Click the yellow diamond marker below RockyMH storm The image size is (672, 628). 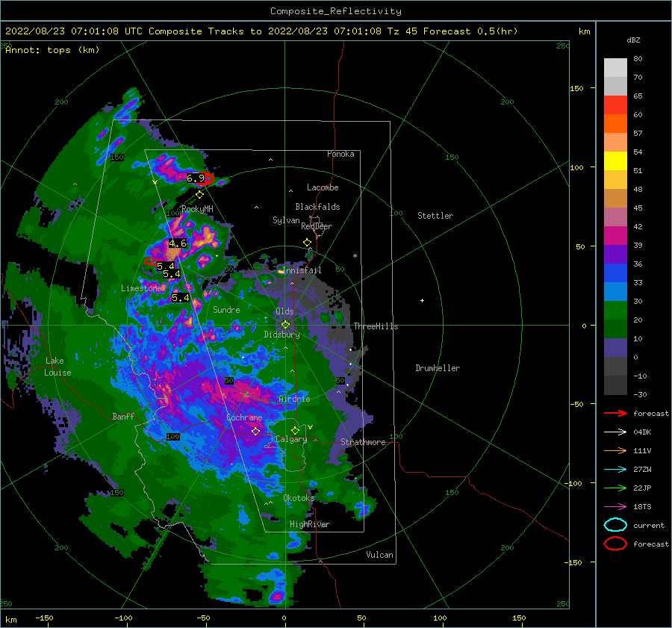coord(199,195)
